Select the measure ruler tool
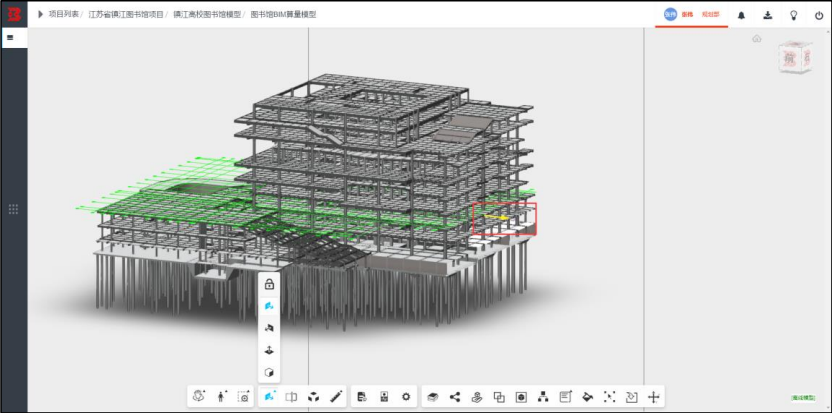 point(336,396)
